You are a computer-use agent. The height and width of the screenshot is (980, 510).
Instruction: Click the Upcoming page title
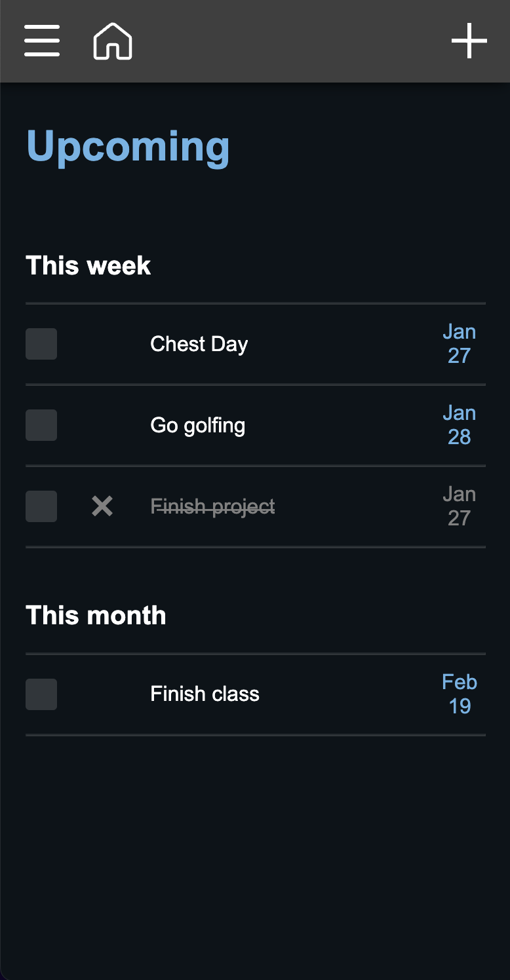128,145
